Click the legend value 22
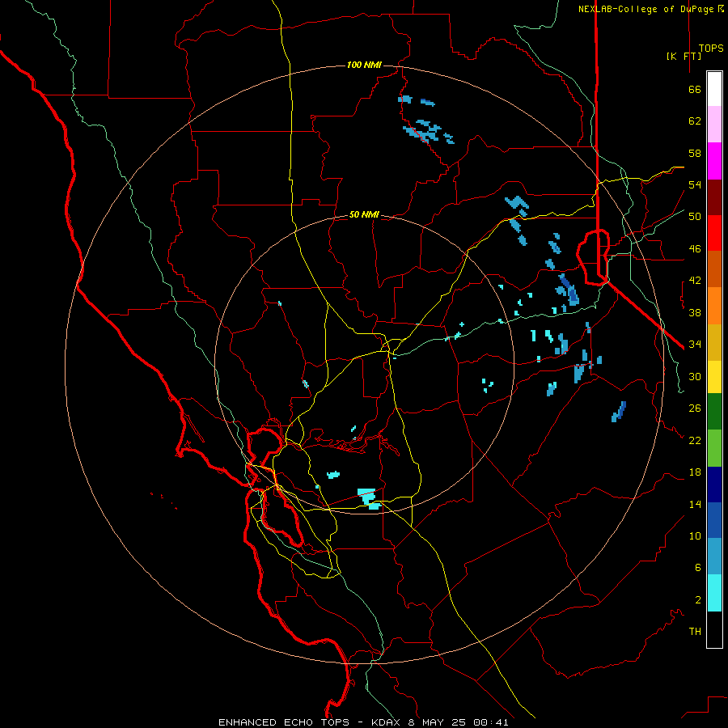The image size is (728, 728). (695, 441)
